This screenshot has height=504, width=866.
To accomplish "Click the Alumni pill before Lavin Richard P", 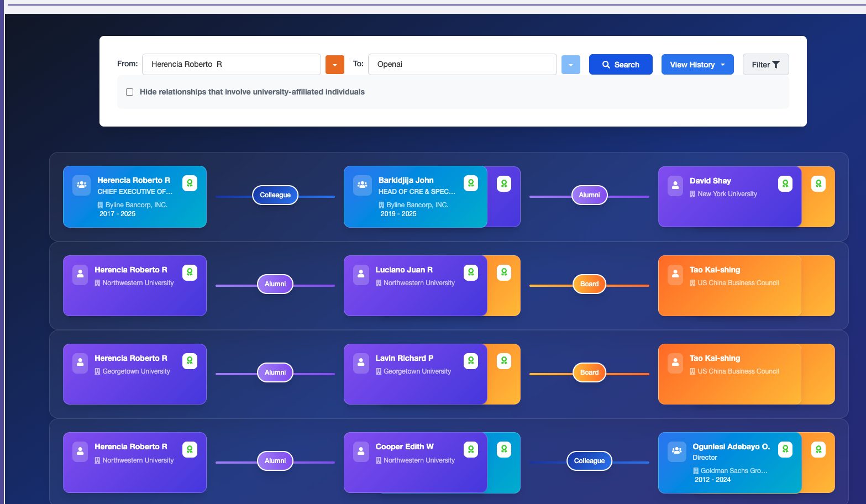I will click(275, 372).
